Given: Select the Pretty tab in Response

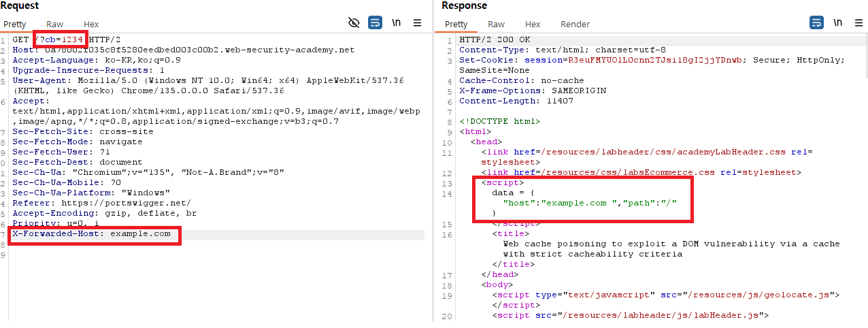Looking at the screenshot, I should click(456, 24).
